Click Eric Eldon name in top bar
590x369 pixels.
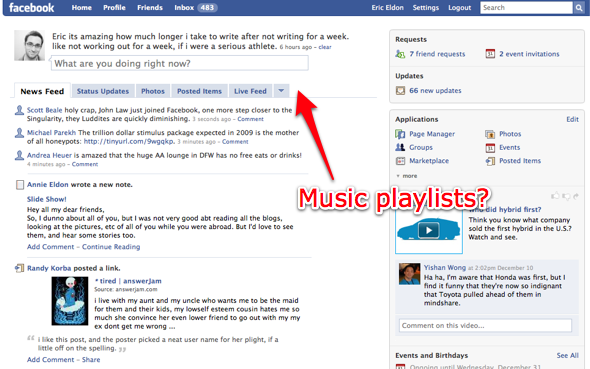pyautogui.click(x=387, y=8)
